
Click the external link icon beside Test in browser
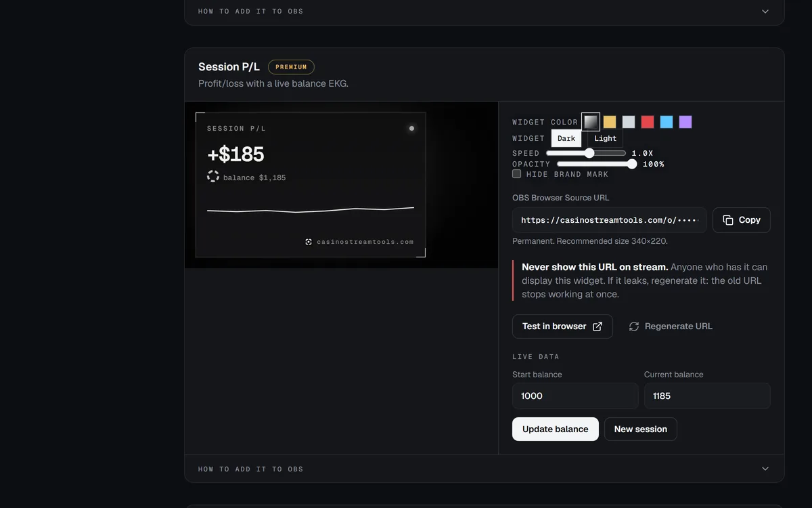click(x=597, y=326)
